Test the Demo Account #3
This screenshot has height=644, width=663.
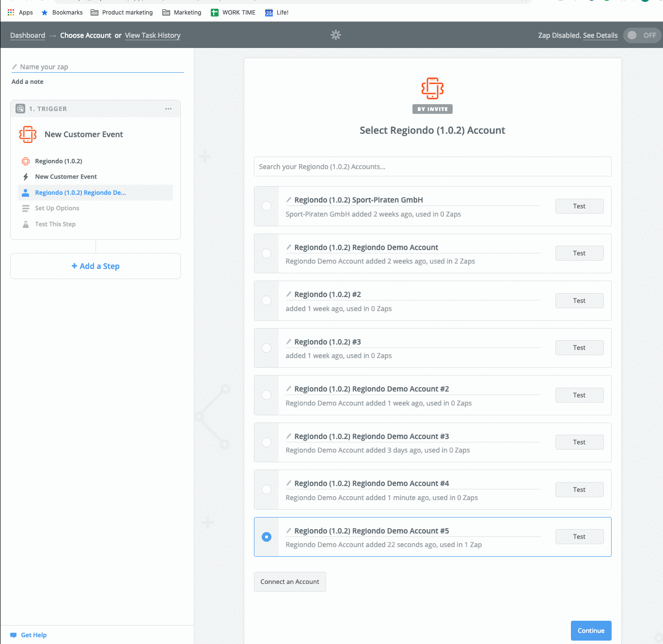580,442
